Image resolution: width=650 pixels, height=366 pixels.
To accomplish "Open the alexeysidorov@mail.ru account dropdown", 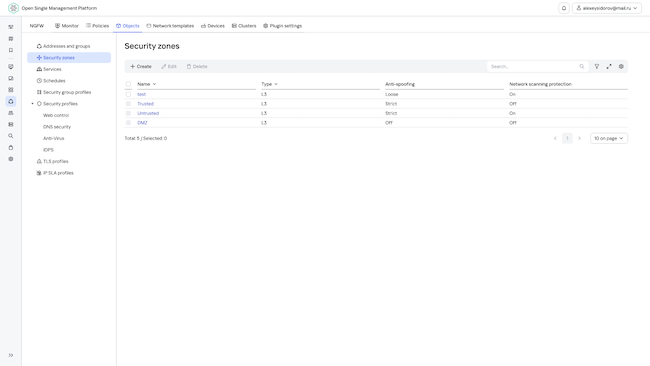I will tap(607, 8).
